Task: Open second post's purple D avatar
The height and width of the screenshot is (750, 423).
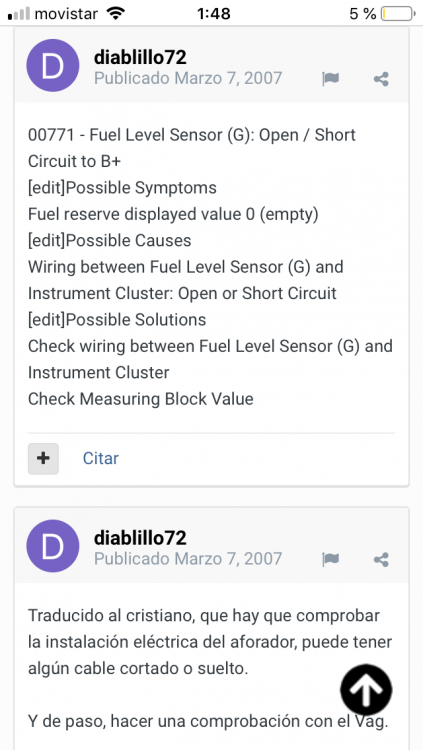Action: tap(53, 546)
